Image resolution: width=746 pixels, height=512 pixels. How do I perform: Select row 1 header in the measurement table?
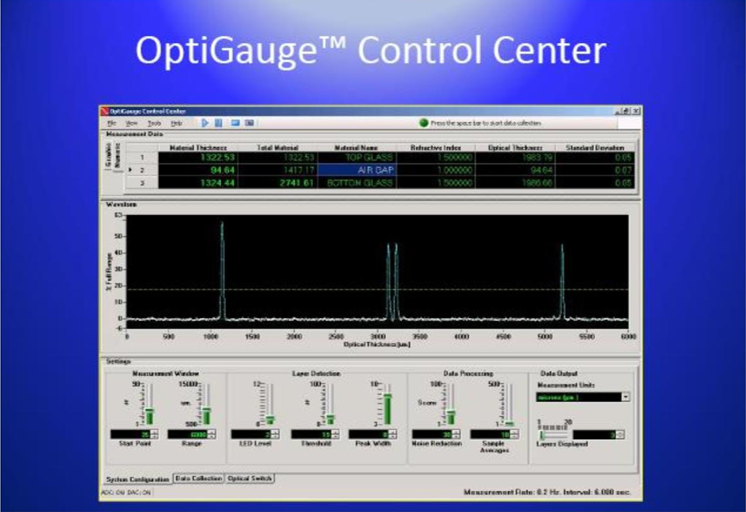(x=142, y=158)
